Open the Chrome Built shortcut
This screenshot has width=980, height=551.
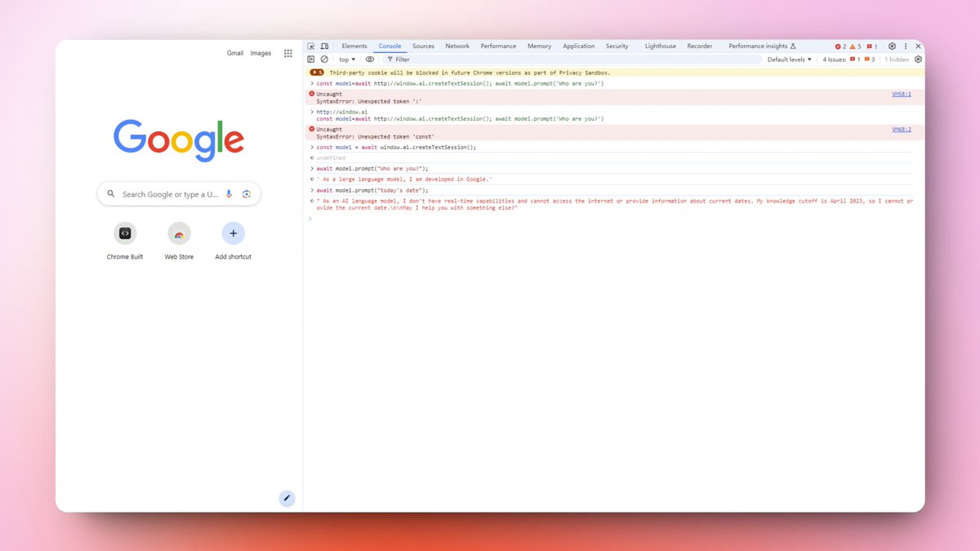pyautogui.click(x=125, y=241)
